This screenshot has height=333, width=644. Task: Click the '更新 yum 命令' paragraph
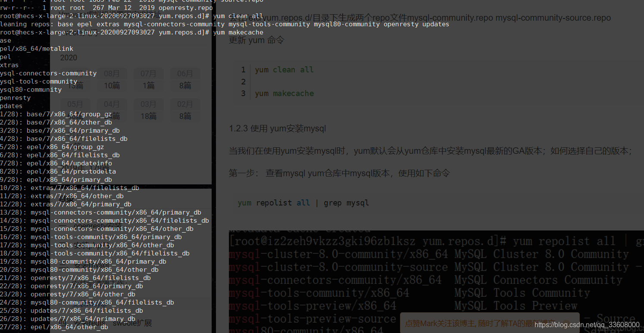[256, 40]
